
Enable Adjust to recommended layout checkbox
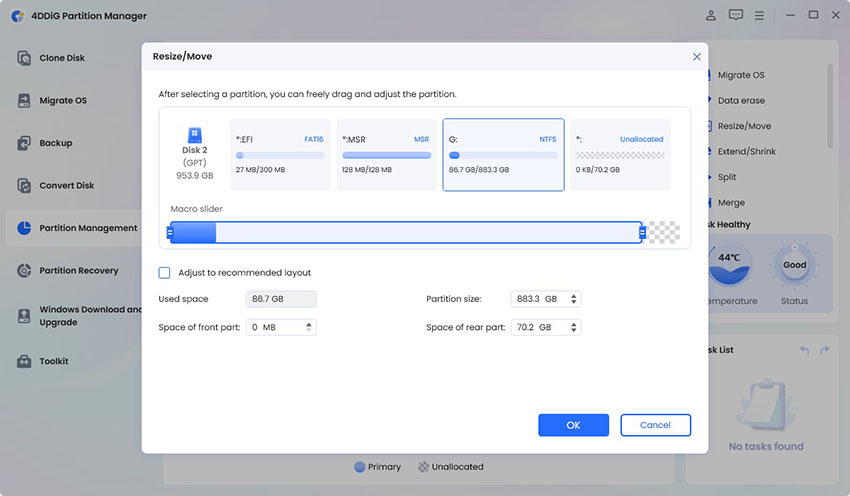pos(165,273)
